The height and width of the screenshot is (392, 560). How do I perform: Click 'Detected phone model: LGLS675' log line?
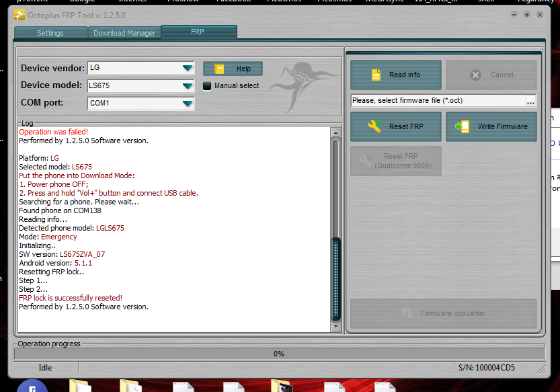click(71, 228)
